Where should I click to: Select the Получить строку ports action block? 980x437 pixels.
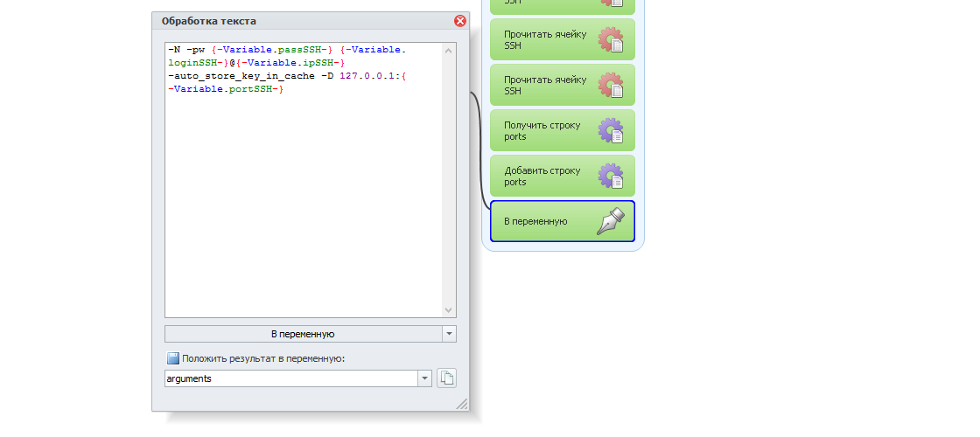(563, 130)
